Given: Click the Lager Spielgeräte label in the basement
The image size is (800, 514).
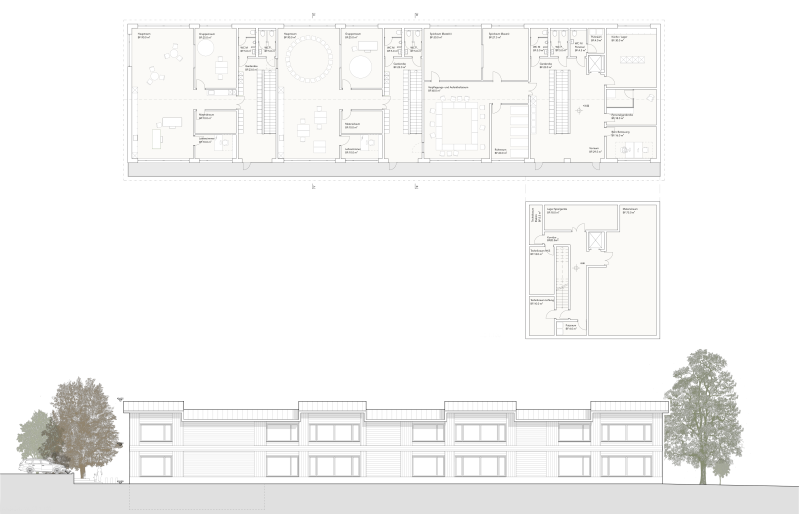Looking at the screenshot, I should [557, 211].
